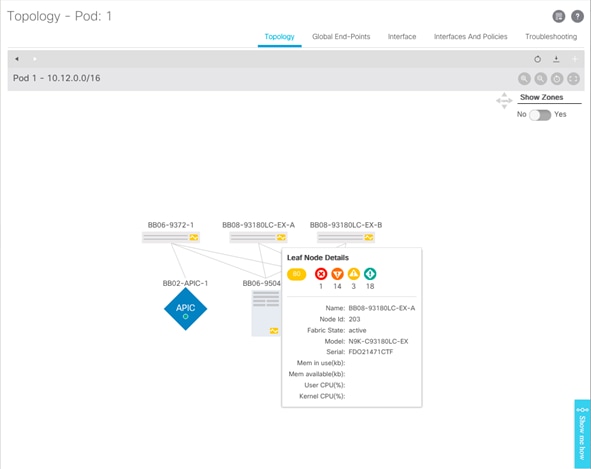The image size is (591, 469).
Task: Click health status icon on BB06-9372-1
Action: tap(194, 237)
